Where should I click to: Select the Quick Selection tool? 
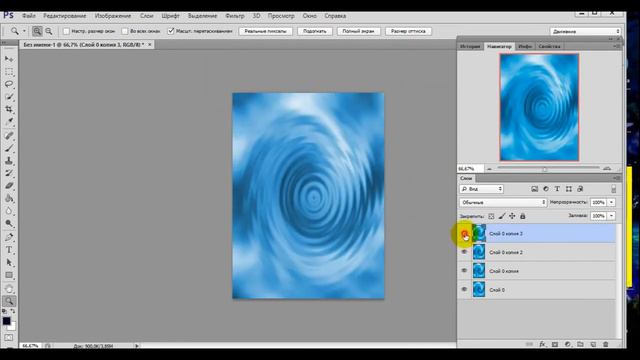(9, 97)
